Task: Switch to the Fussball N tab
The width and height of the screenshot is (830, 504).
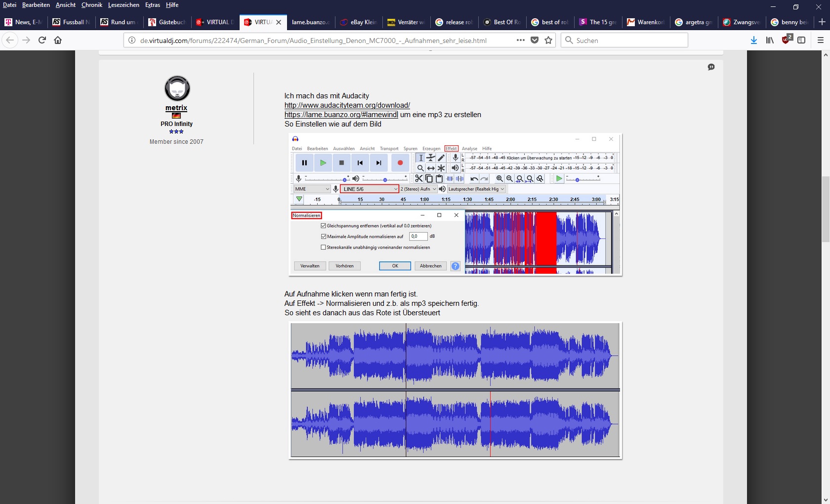Action: 71,22
